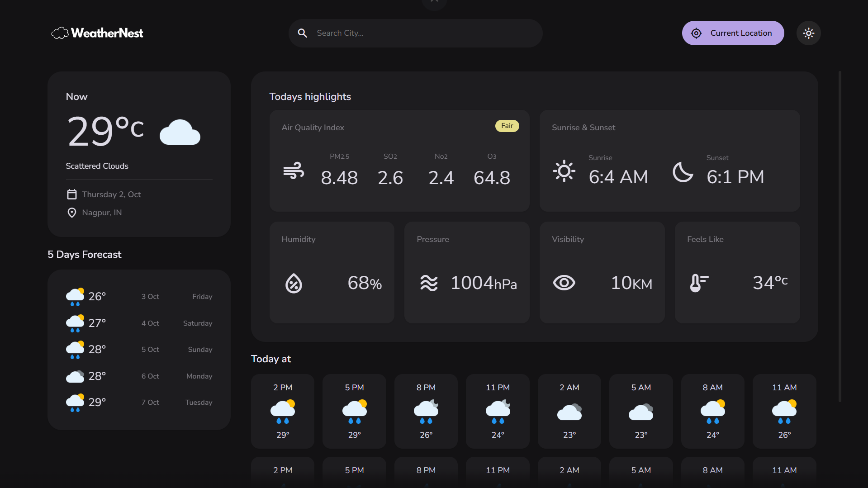Click the wind icon in Air Quality
The width and height of the screenshot is (868, 488).
294,171
